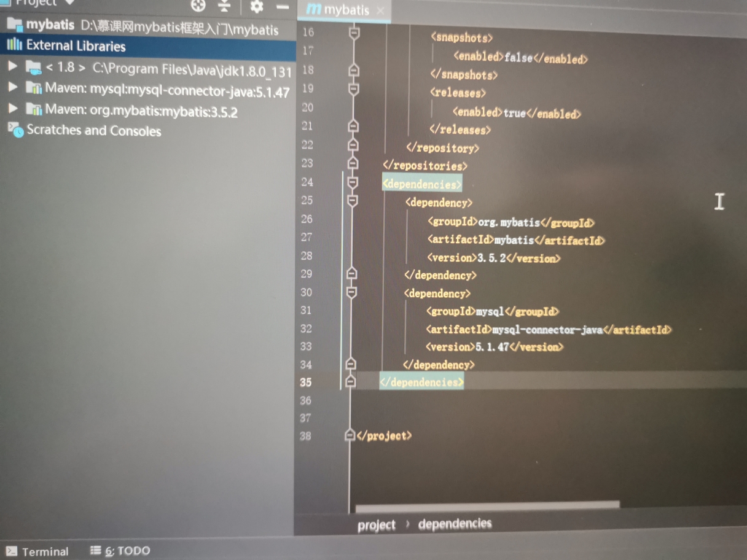Click the mysql-connector-java Maven library icon
The image size is (747, 560).
coord(33,88)
